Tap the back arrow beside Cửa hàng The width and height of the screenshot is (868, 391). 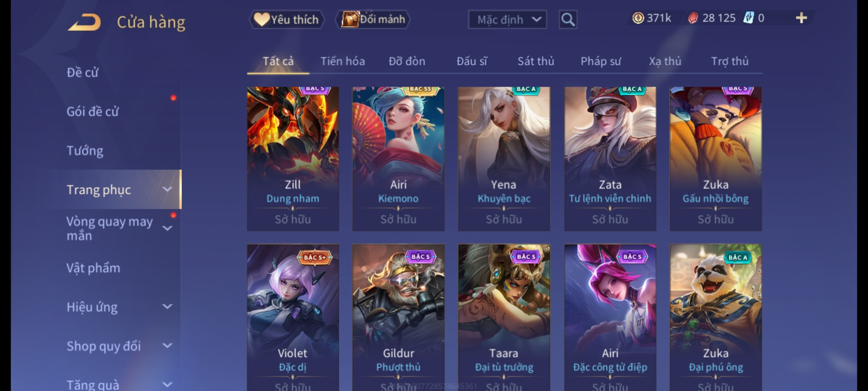click(84, 22)
